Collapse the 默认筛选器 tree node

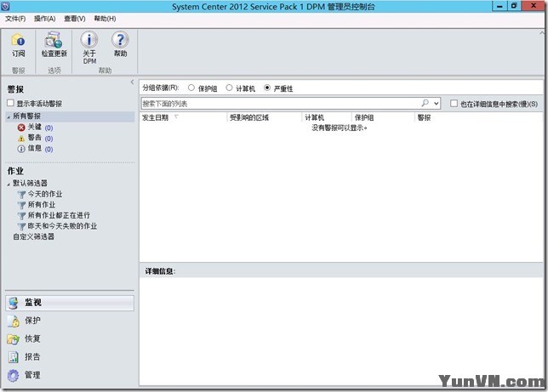[9, 185]
